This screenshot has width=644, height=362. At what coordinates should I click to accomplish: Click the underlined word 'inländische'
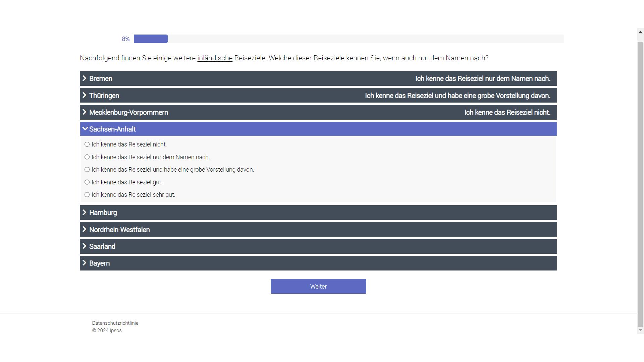pyautogui.click(x=215, y=58)
